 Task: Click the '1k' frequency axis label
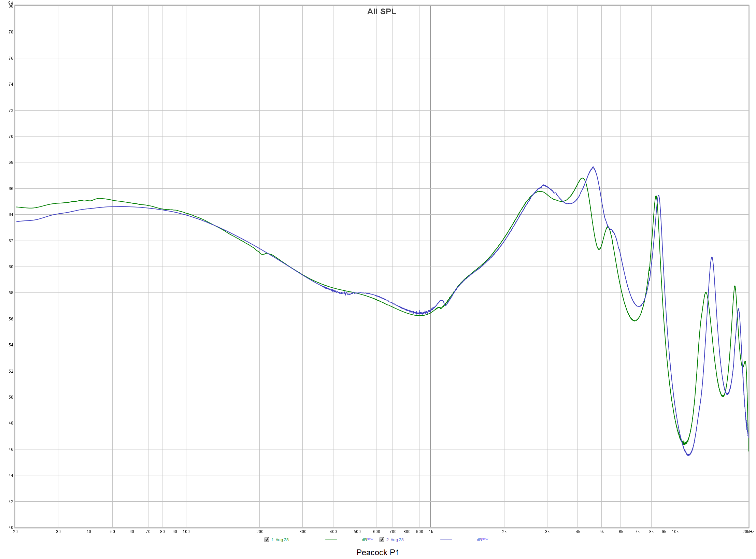pos(431,532)
